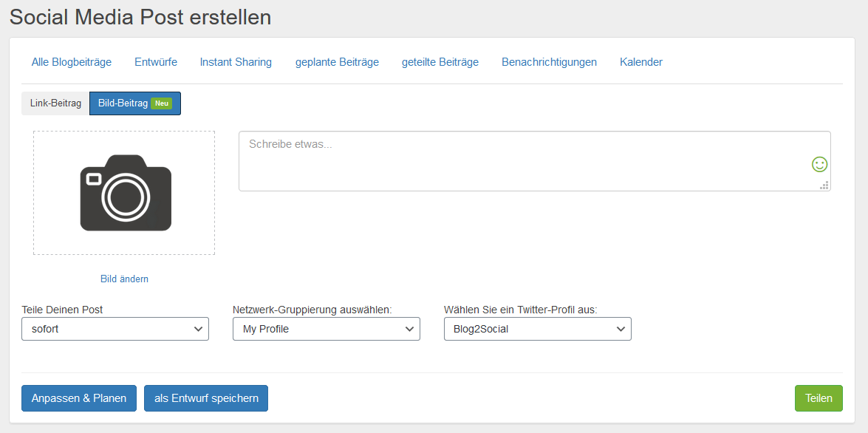Switch to Link-Beitrag post type
The width and height of the screenshot is (868, 433).
55,103
